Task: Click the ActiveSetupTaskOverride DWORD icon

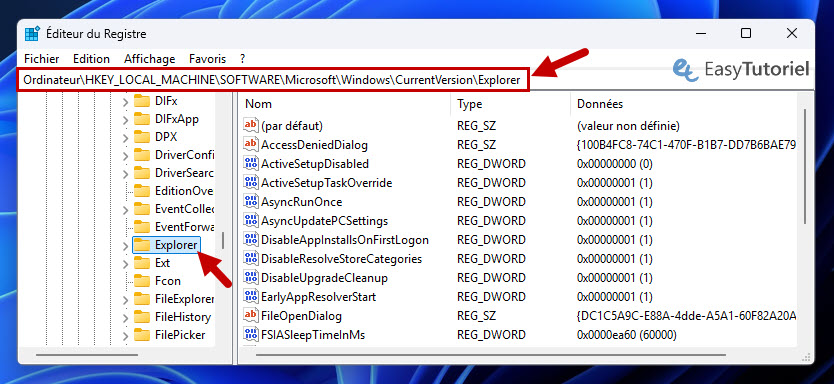Action: pyautogui.click(x=251, y=182)
